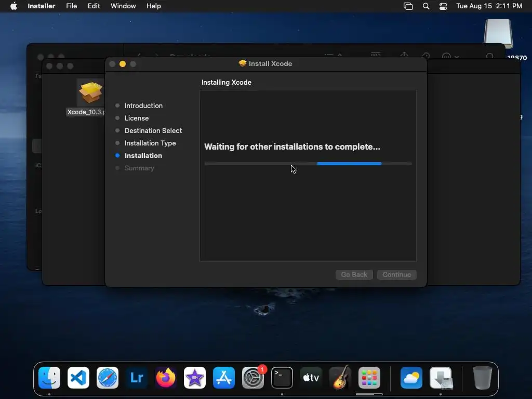
Task: Click the Install Xcode window title
Action: click(270, 64)
